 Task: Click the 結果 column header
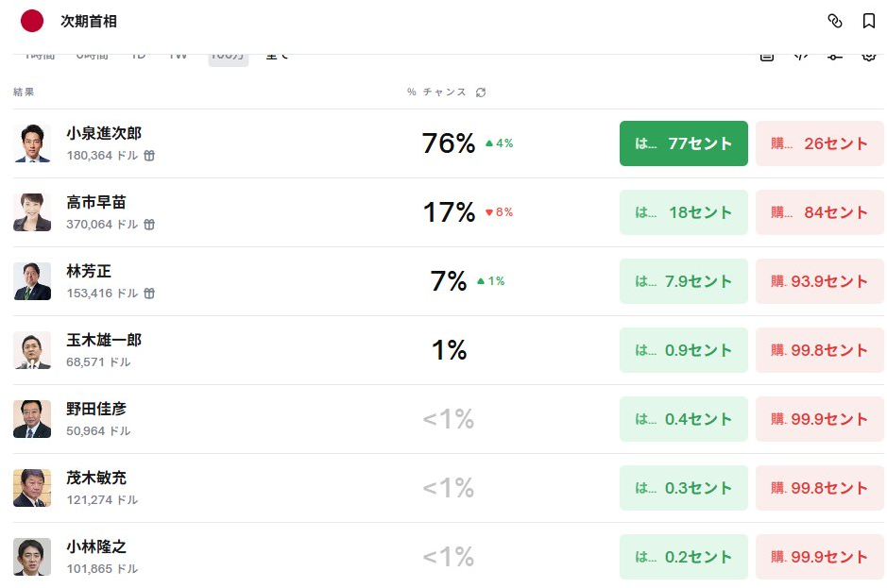coord(24,92)
